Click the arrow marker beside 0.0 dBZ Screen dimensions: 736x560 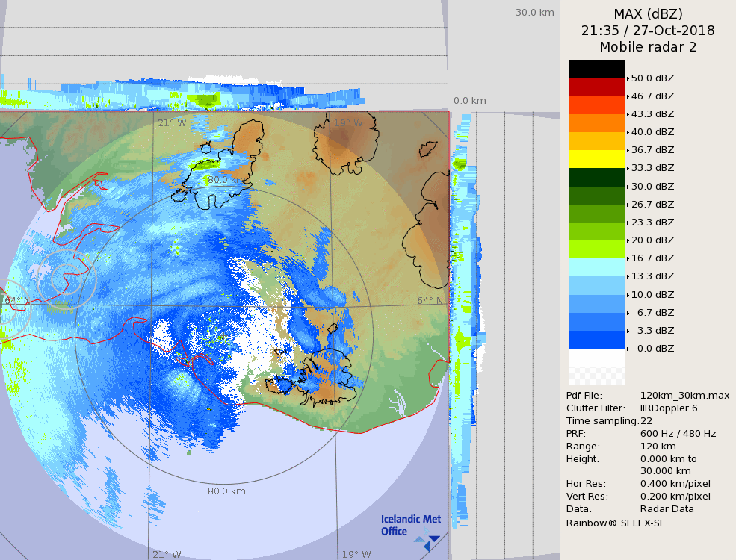click(x=628, y=349)
